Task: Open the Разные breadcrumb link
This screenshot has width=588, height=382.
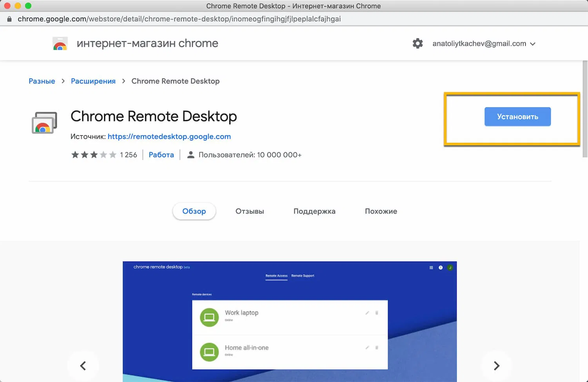Action: (42, 81)
